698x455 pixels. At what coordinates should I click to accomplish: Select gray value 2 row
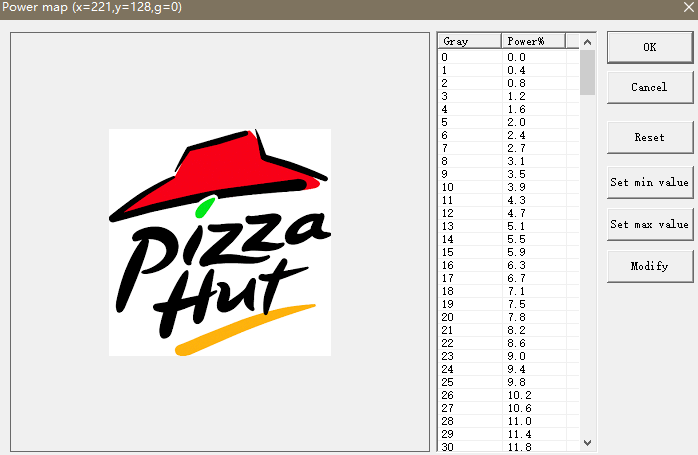[509, 83]
